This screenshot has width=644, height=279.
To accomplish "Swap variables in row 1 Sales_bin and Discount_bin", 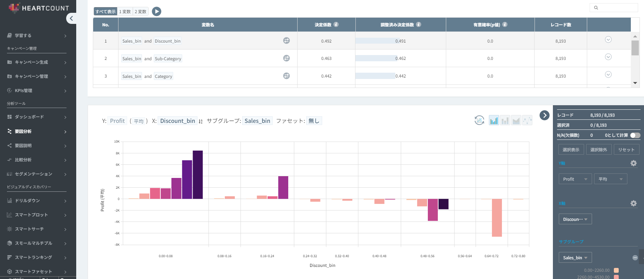I will click(286, 41).
